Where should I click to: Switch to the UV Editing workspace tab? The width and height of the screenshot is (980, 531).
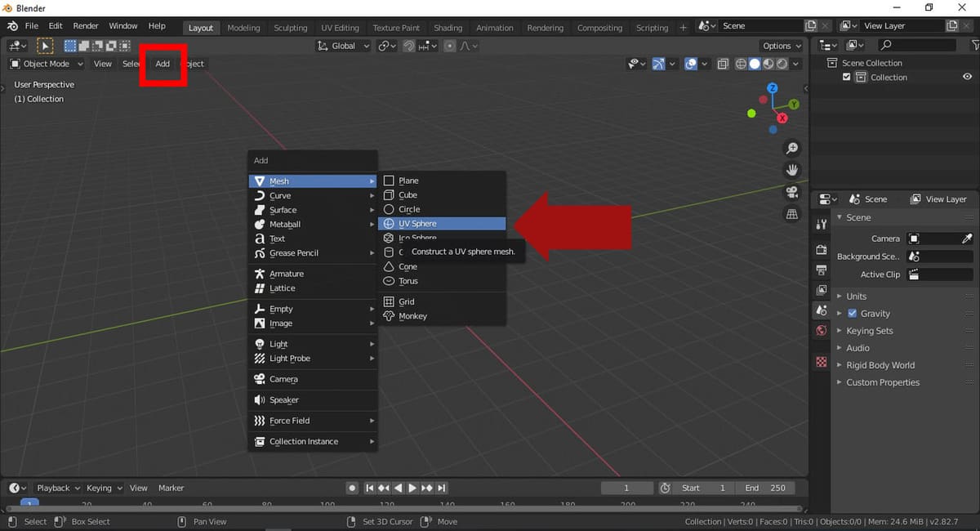340,27
